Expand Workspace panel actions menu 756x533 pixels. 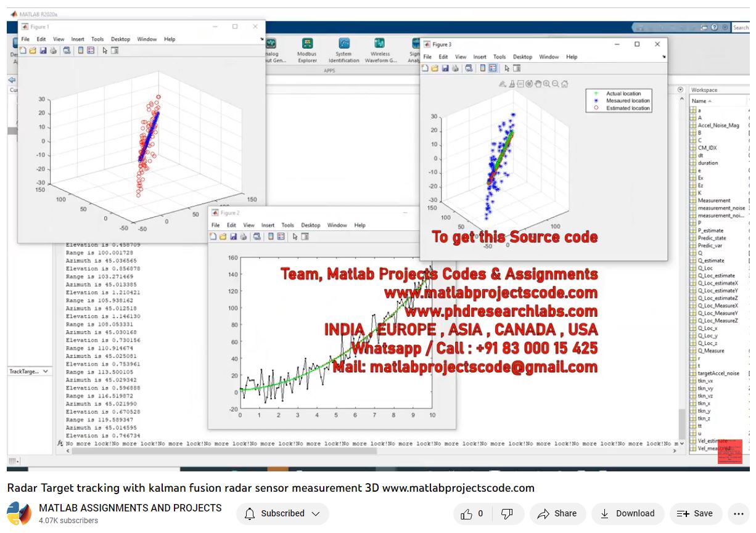(x=680, y=90)
